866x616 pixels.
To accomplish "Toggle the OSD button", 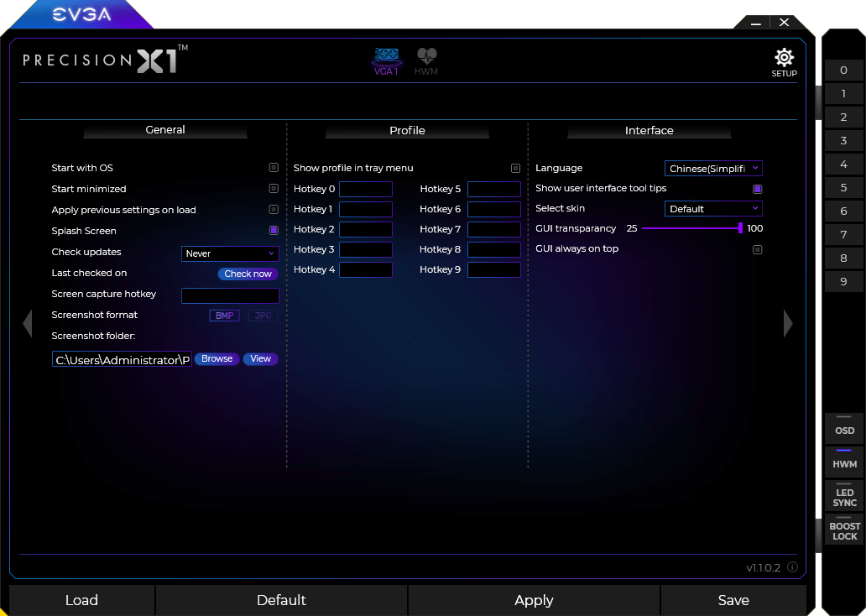I will click(844, 427).
